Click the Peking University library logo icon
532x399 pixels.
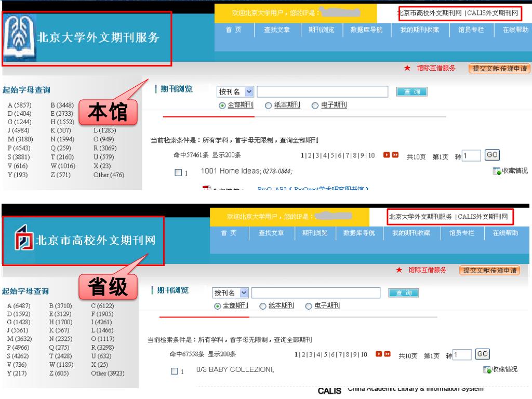19,37
